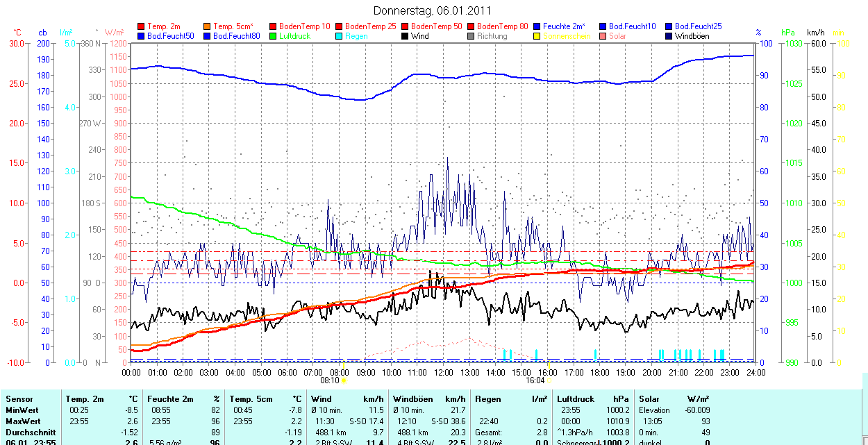Image resolution: width=868 pixels, height=445 pixels.
Task: Click the 08:10 sunrise marker on time axis
Action: click(330, 380)
